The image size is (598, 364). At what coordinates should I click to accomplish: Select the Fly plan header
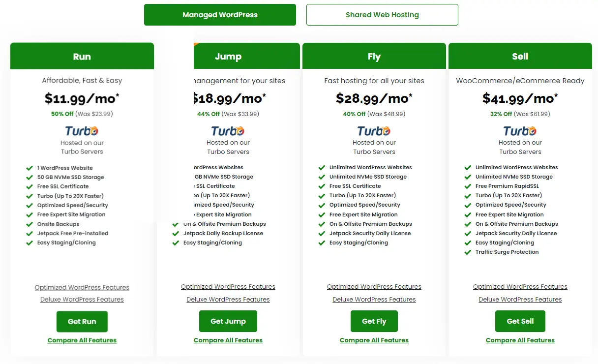tap(374, 57)
